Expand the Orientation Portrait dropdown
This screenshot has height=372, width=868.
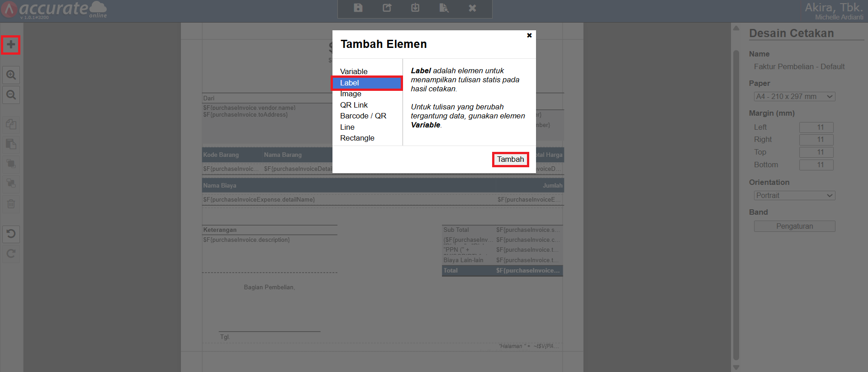tap(794, 196)
